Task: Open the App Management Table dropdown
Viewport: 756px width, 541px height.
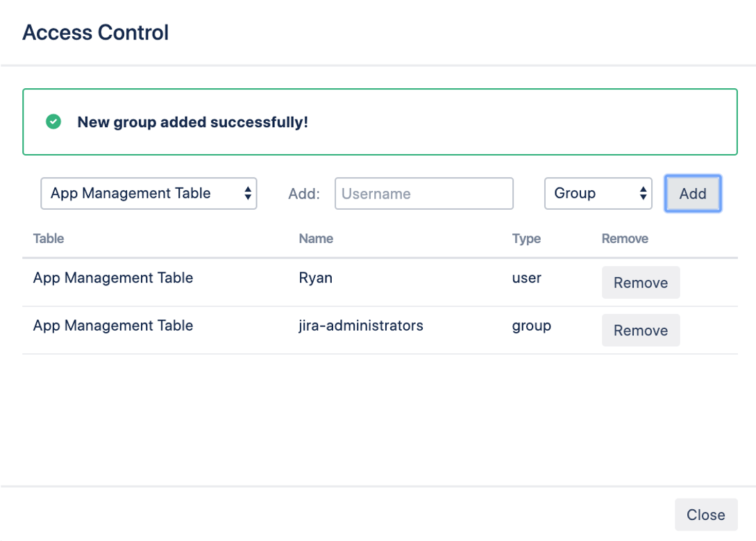Action: tap(149, 194)
